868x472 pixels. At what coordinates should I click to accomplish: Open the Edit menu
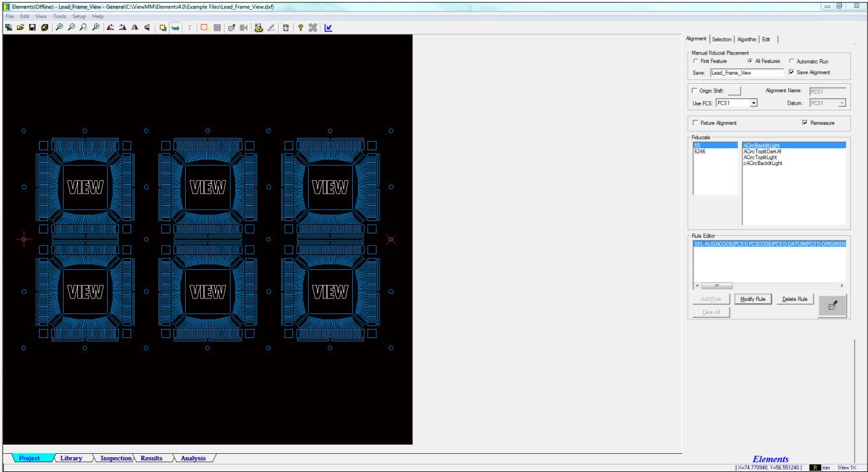point(24,16)
